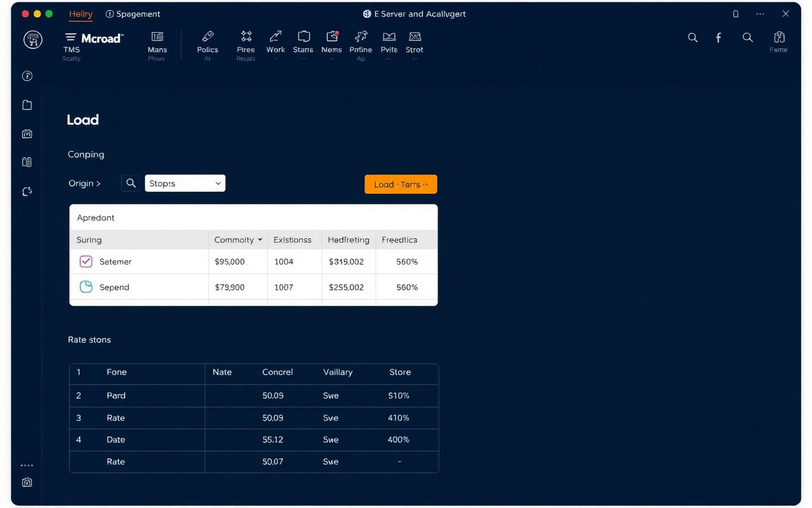Viewport: 812px width, 508px height.
Task: Click the macOS green maximize button
Action: pyautogui.click(x=49, y=14)
